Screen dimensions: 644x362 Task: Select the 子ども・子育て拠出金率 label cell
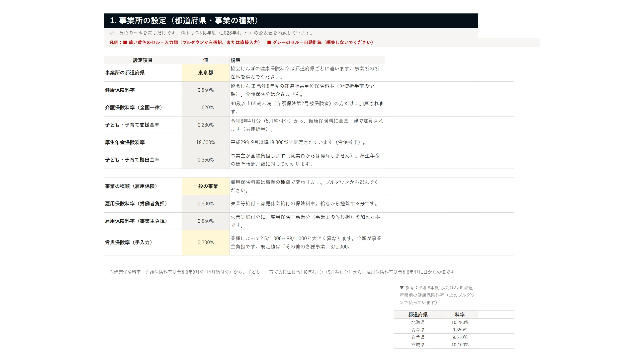pos(143,160)
